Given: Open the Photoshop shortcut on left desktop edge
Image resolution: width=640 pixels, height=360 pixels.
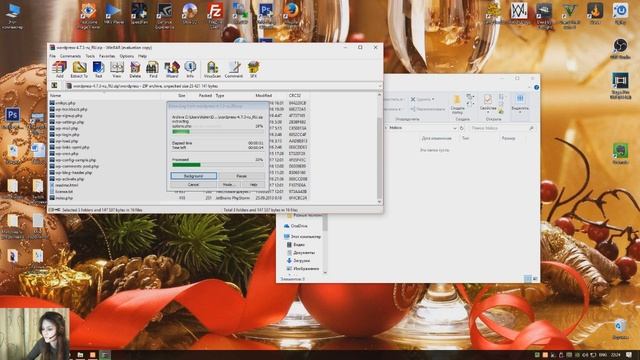Looking at the screenshot, I should (12, 118).
